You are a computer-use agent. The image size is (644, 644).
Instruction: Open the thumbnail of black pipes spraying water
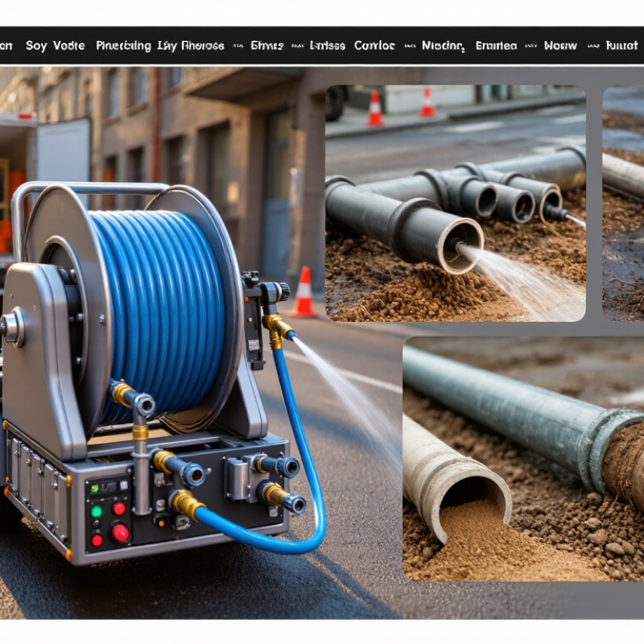[x=456, y=203]
